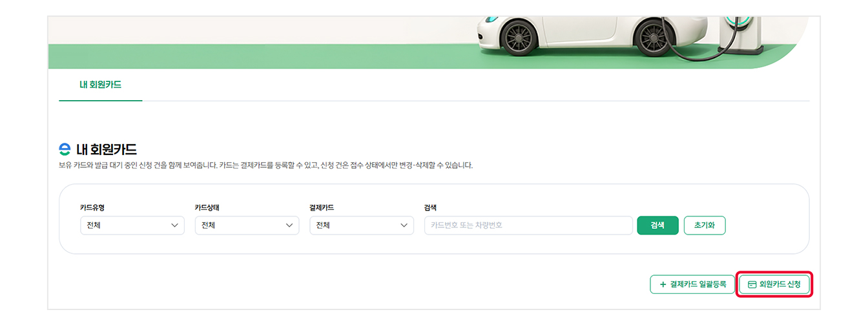The height and width of the screenshot is (323, 868).
Task: Focus the 카드번호 또는 차량번호 search field
Action: pos(528,225)
